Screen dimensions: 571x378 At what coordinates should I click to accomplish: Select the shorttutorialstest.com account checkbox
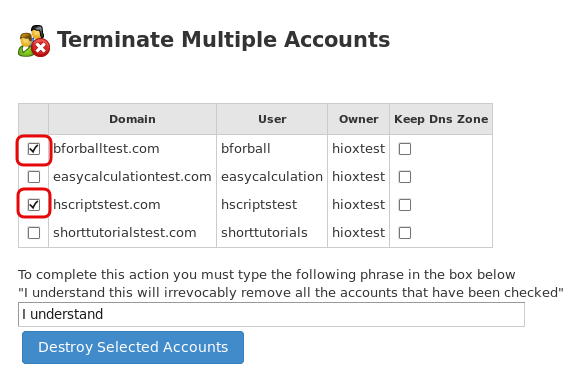pos(34,233)
